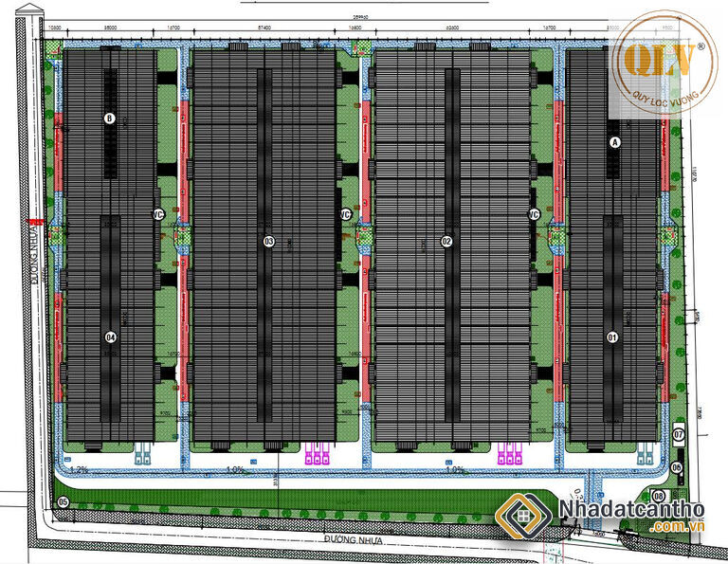Click the circled A marker
728x564 pixels.
click(x=614, y=142)
